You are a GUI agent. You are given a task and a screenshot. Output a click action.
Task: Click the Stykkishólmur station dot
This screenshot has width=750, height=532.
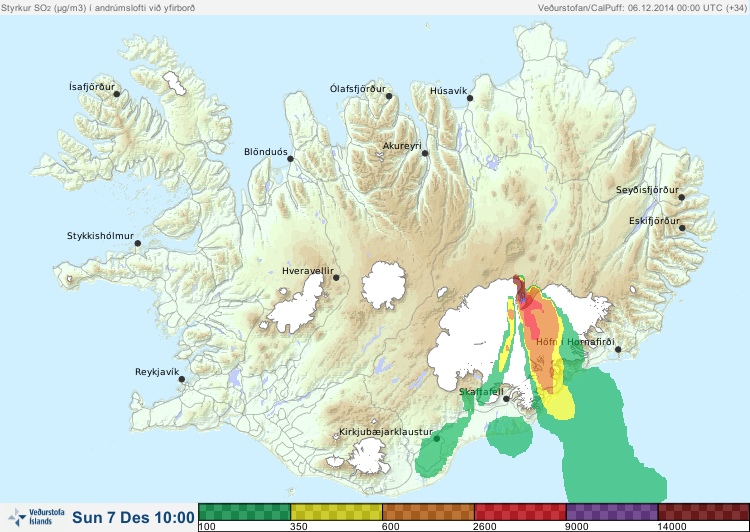tap(138, 244)
